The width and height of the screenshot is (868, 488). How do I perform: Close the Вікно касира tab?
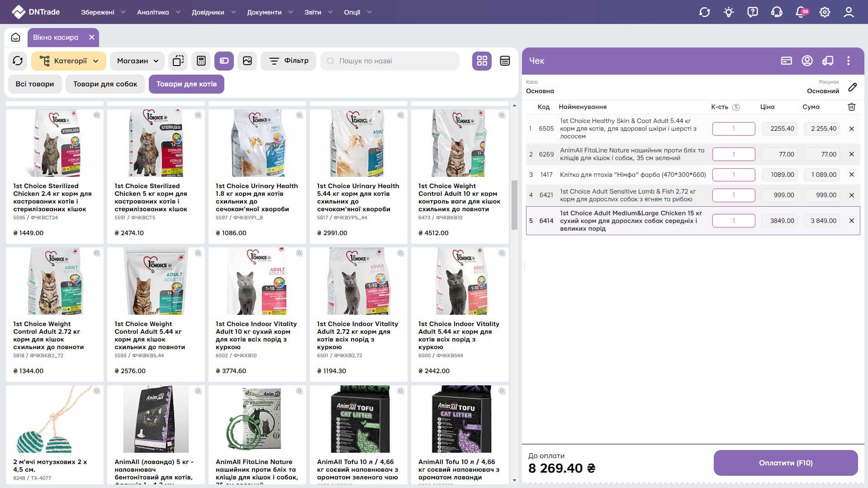point(92,38)
